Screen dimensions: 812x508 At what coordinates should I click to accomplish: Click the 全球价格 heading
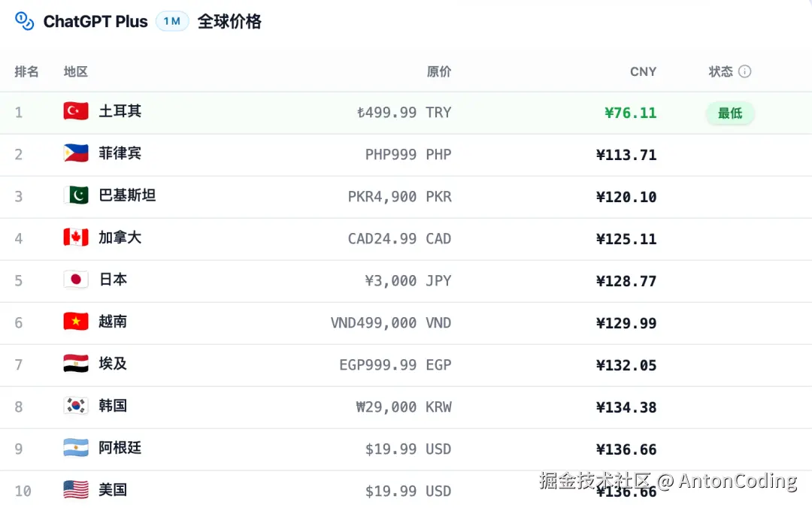coord(229,22)
